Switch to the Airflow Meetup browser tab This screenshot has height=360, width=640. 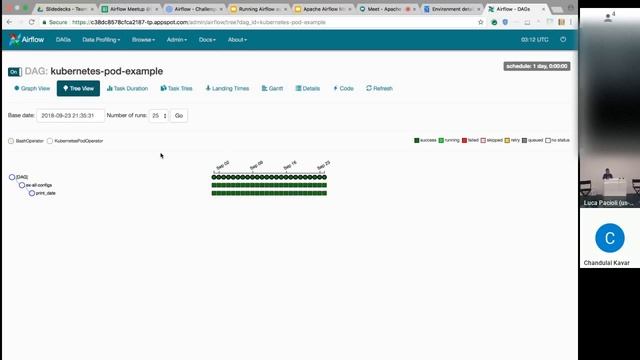pyautogui.click(x=131, y=9)
